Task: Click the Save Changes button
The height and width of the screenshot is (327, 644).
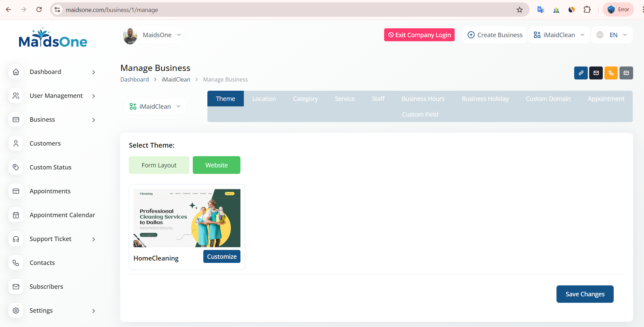Action: [x=585, y=294]
